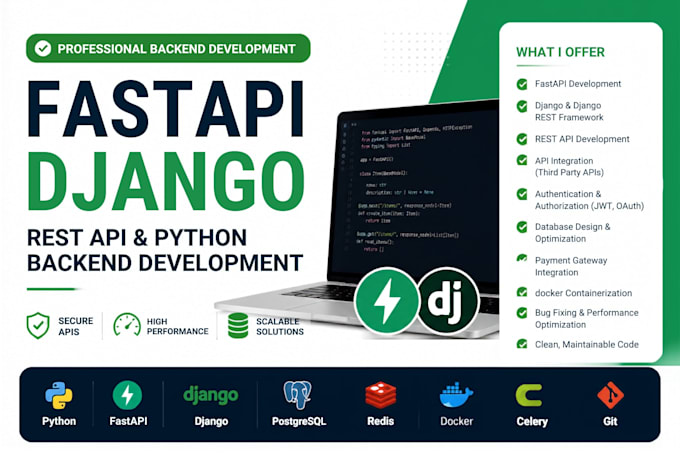Click the orange Git logo icon
This screenshot has height=453, width=680.
coord(610,395)
